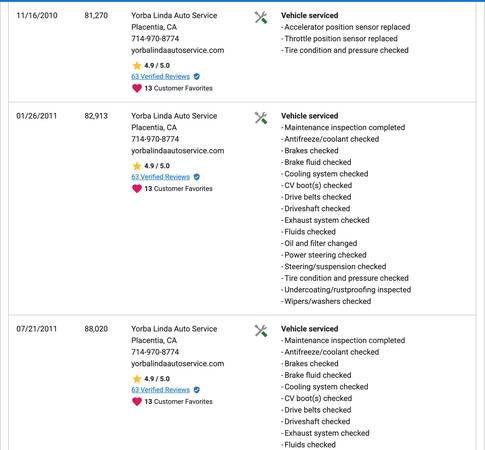Screen dimensions: 485x450
Task: Click the wrench service icon for 07/21/2011 record
Action: [261, 331]
